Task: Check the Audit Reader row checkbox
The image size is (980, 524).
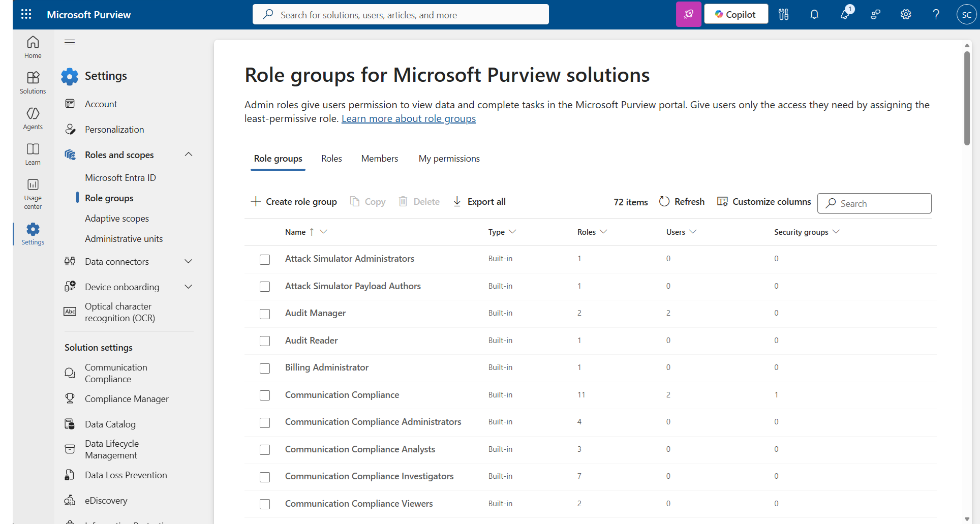Action: pos(265,341)
